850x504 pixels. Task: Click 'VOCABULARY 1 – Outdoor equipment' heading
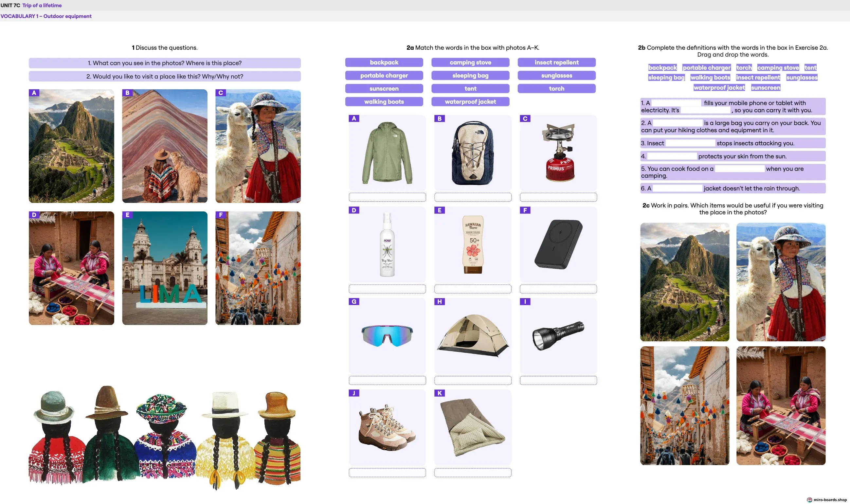click(46, 16)
